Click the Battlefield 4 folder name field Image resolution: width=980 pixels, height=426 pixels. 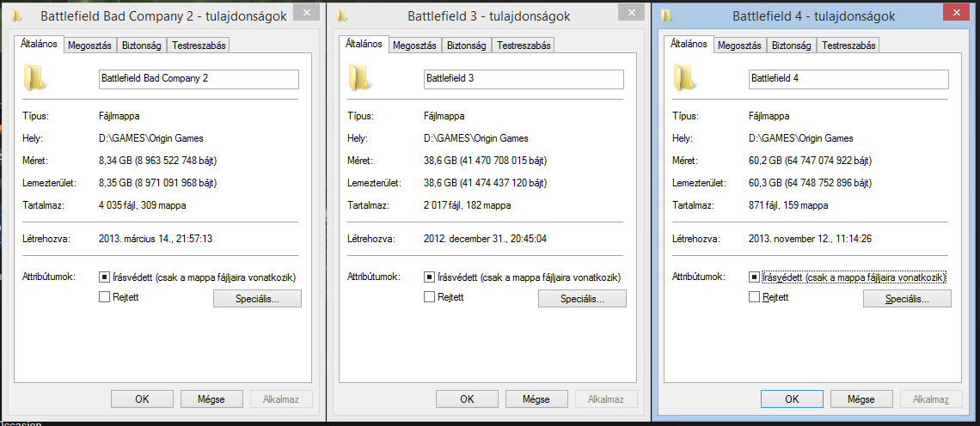point(848,79)
